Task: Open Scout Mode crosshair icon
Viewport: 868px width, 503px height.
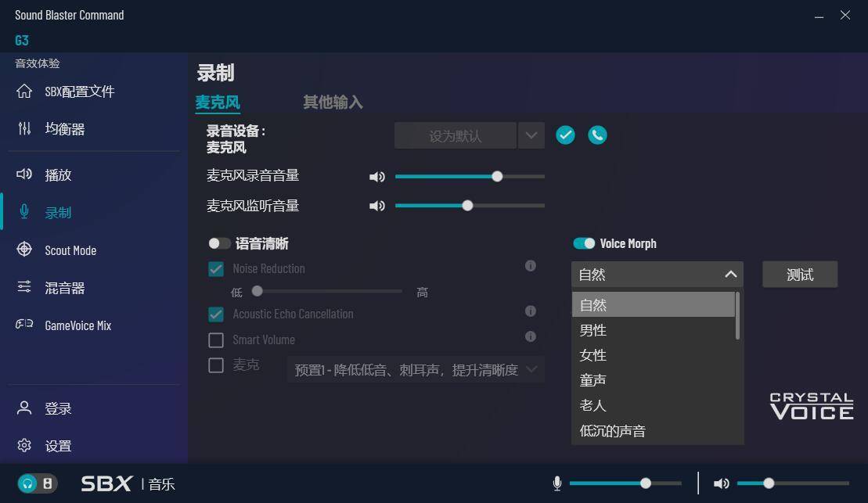Action: (24, 250)
